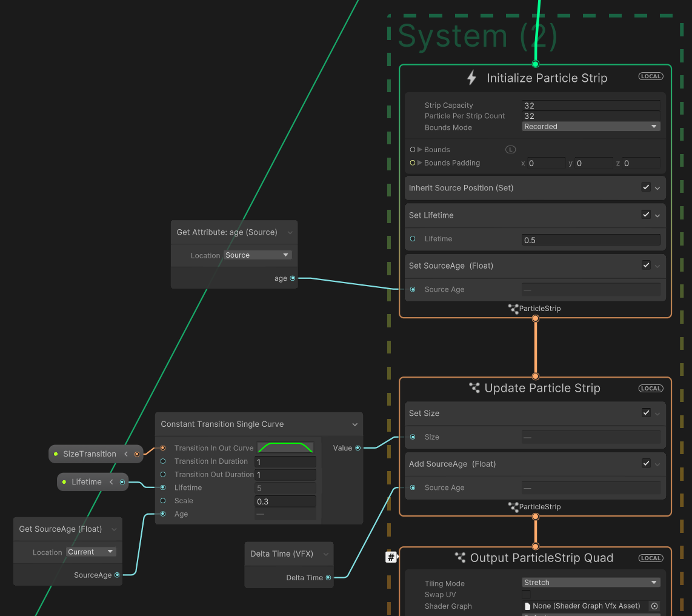Image resolution: width=692 pixels, height=616 pixels.
Task: Disable the Set Lifetime block checkbox
Action: point(646,215)
